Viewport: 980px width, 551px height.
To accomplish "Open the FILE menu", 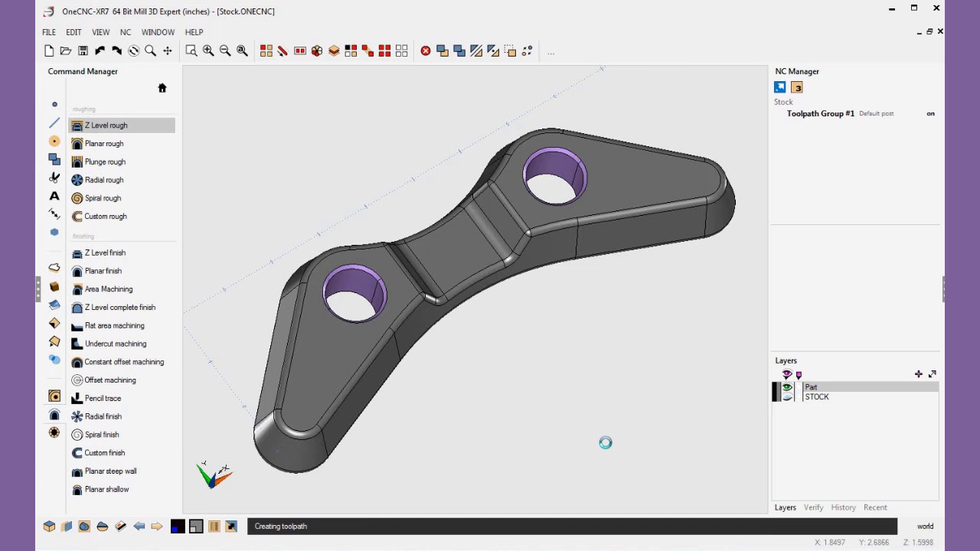I will point(49,32).
